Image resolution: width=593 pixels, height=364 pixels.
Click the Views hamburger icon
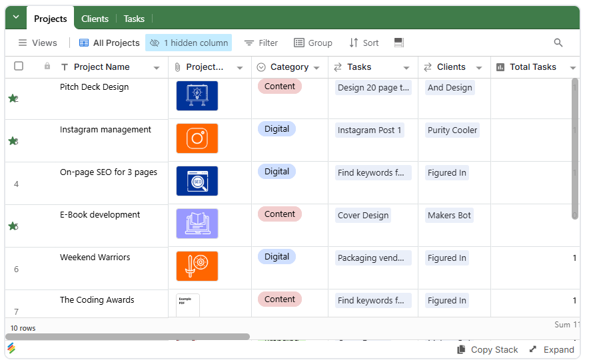point(23,43)
